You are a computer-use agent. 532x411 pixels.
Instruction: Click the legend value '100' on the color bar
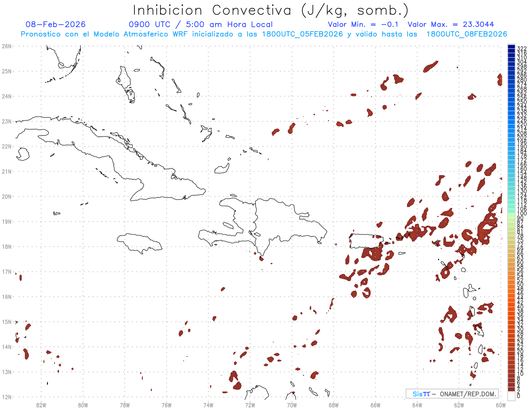(521, 214)
